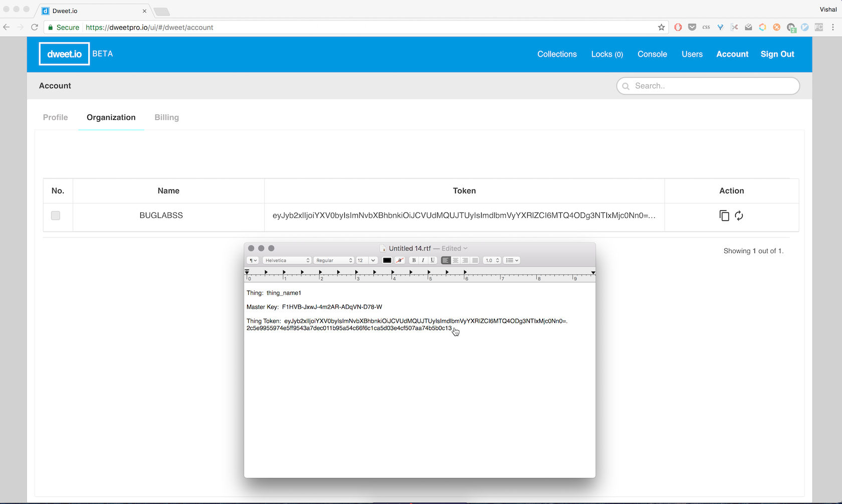Select the token text in the BUGLABSS row
The height and width of the screenshot is (504, 842).
[464, 215]
